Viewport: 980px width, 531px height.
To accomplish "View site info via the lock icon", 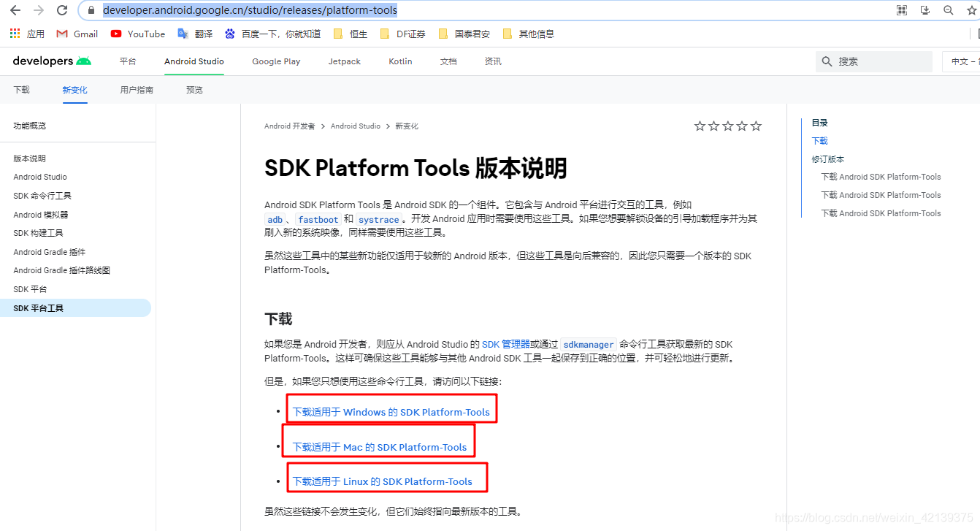I will coord(91,10).
